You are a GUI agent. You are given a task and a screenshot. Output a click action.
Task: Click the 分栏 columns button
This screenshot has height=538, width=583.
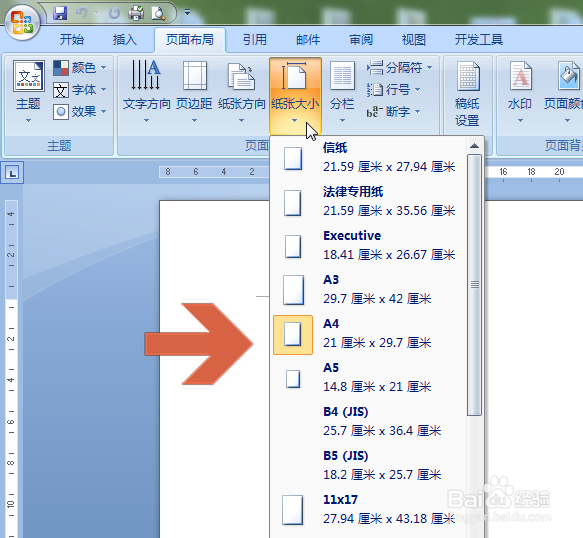tap(342, 92)
